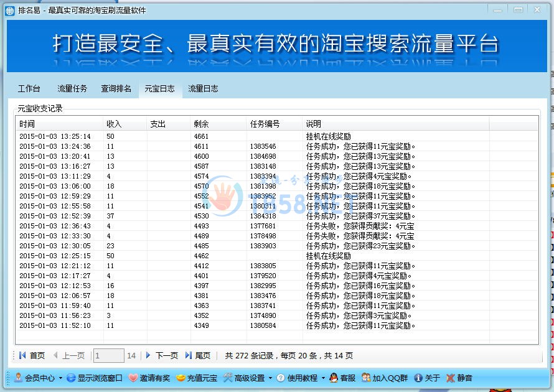Jump to 尾页 last page
The width and height of the screenshot is (554, 392).
click(x=198, y=356)
